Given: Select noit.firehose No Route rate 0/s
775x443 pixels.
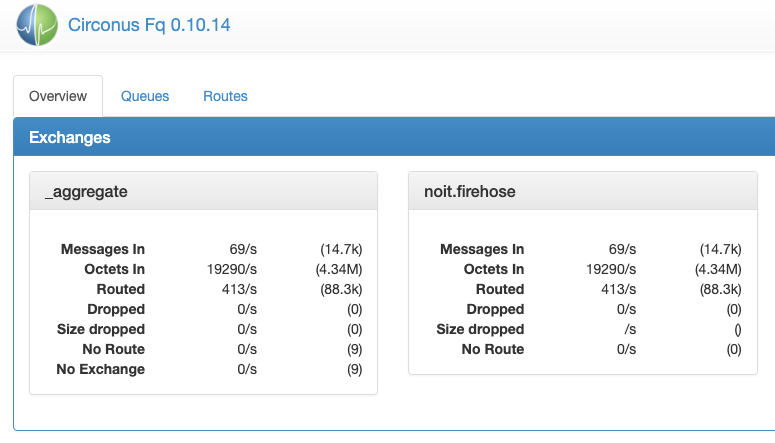Looking at the screenshot, I should [626, 349].
